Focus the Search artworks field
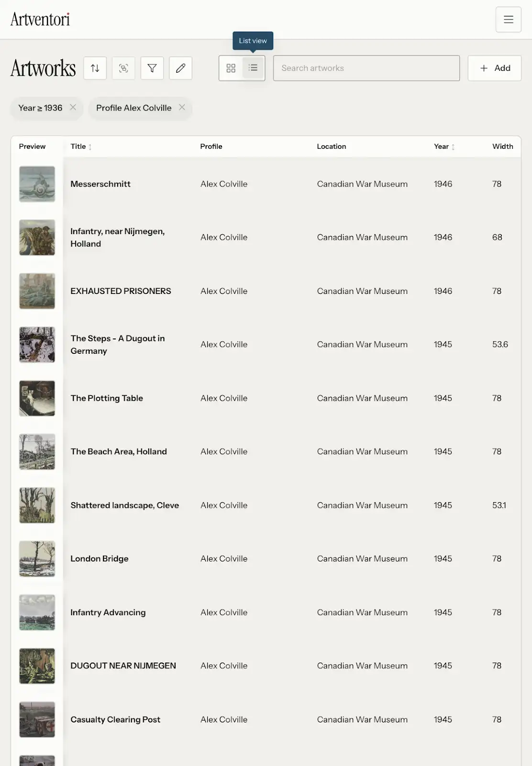Viewport: 532px width, 766px height. (366, 68)
